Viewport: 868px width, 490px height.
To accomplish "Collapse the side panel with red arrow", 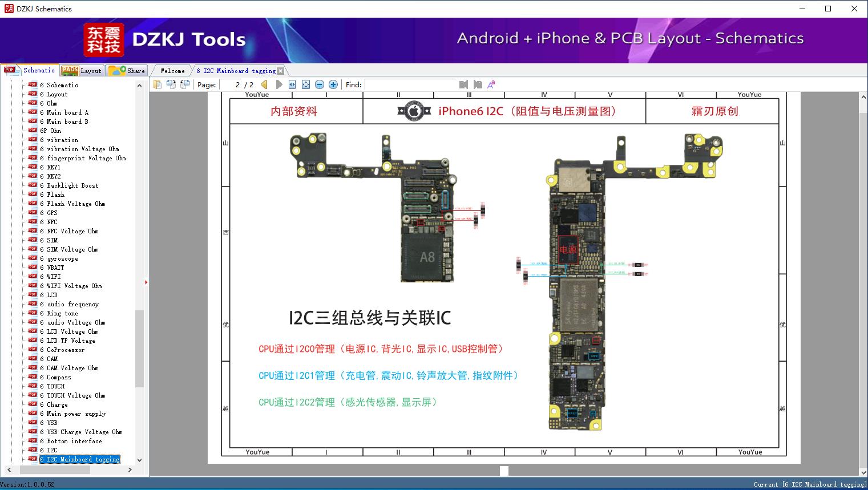I will coord(146,282).
